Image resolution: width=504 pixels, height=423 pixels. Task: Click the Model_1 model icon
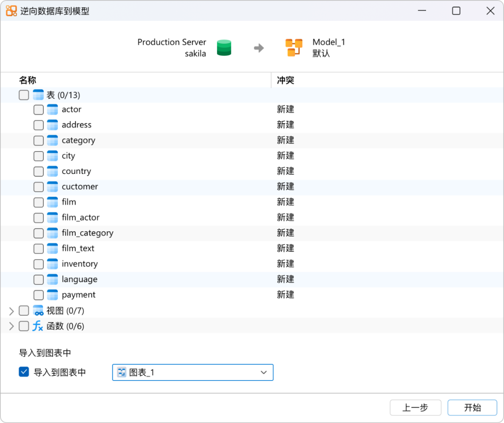(294, 47)
